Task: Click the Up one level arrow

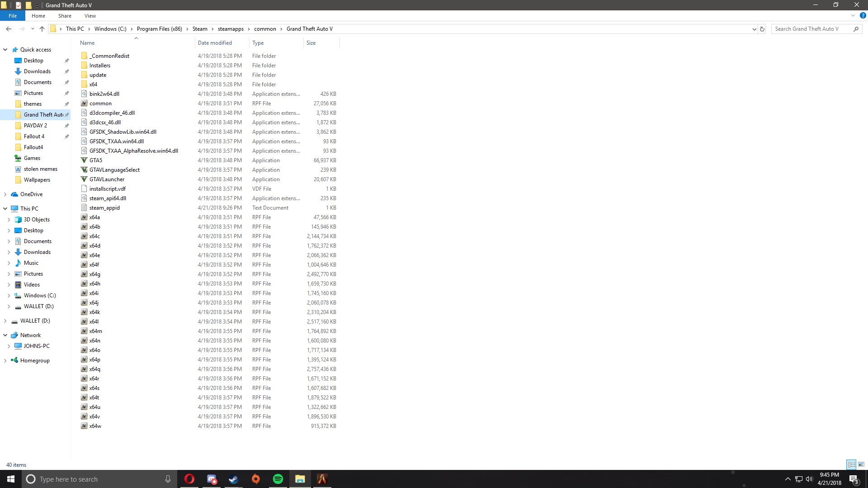Action: point(42,29)
